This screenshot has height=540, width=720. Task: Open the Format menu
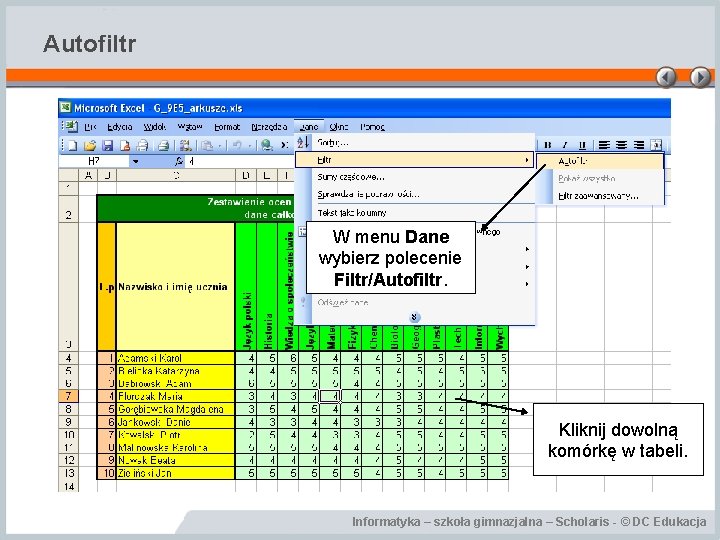pyautogui.click(x=227, y=127)
